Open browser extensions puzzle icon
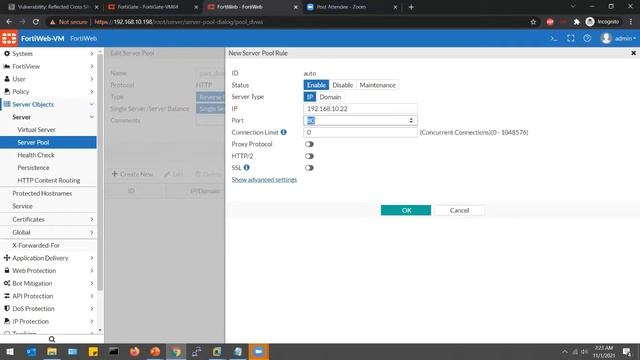 576,22
